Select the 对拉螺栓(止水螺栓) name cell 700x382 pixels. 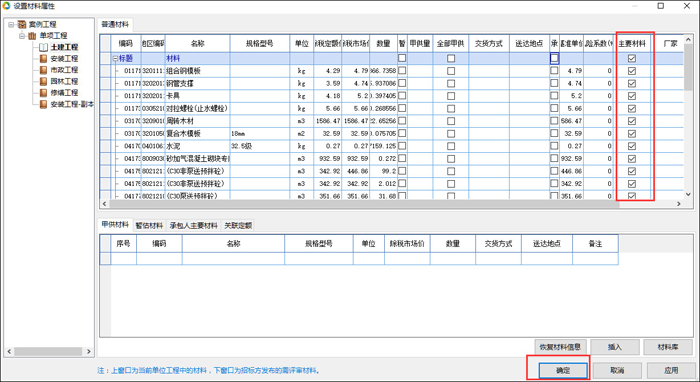point(198,108)
